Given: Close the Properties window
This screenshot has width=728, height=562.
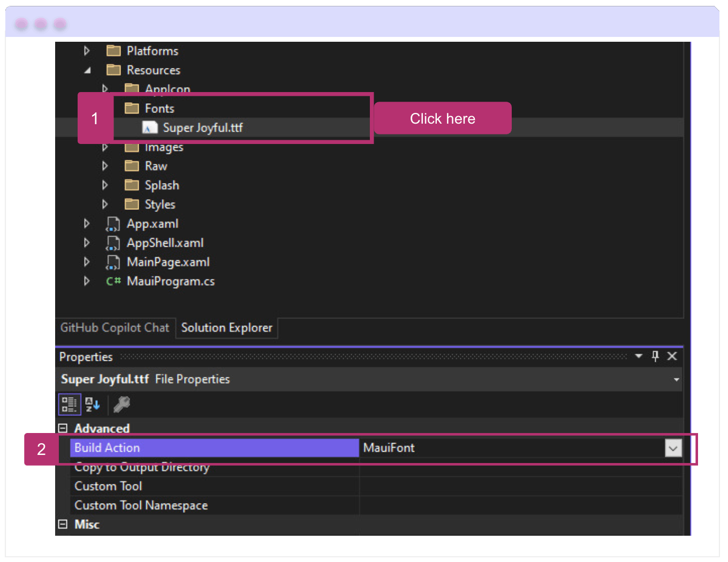Looking at the screenshot, I should [x=672, y=356].
